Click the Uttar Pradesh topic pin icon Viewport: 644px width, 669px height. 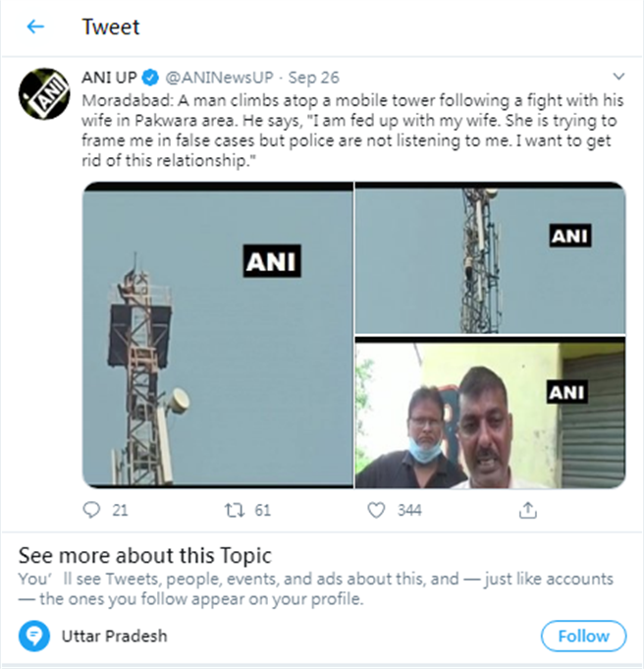[x=36, y=636]
